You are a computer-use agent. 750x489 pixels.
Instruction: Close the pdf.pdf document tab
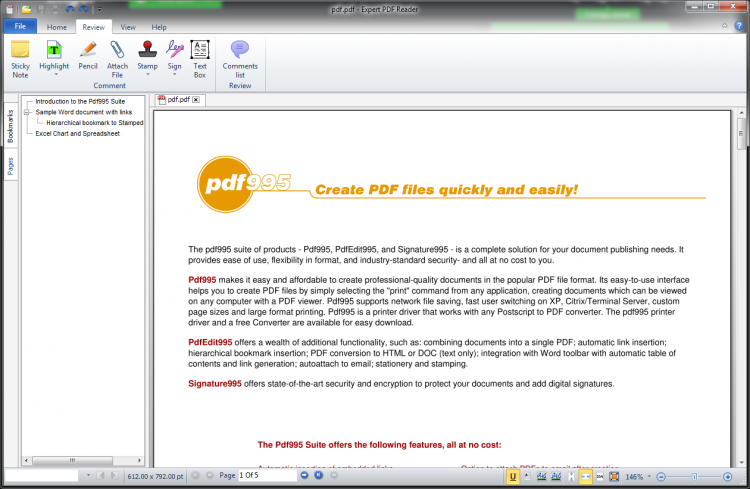tap(196, 100)
